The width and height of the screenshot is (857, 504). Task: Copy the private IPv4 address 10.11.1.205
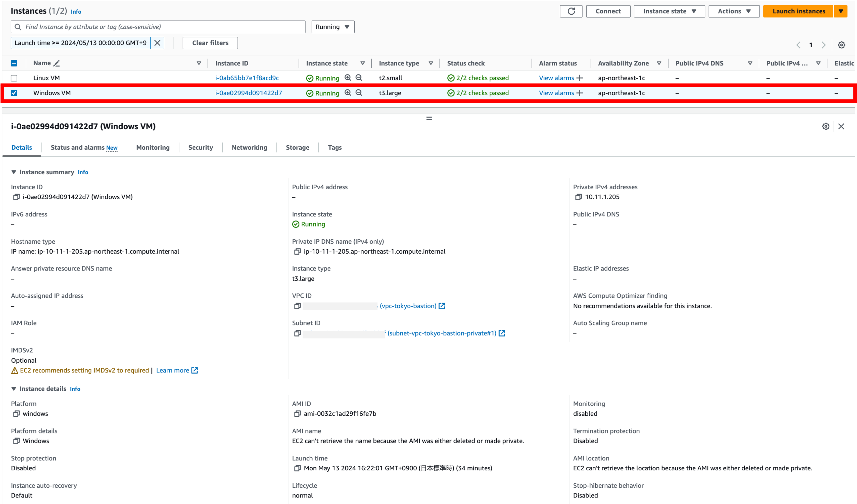[x=578, y=197]
